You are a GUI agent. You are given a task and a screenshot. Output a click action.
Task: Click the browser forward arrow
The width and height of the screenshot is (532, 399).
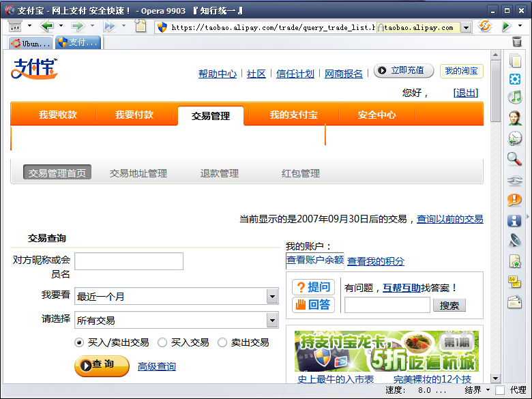coord(77,26)
